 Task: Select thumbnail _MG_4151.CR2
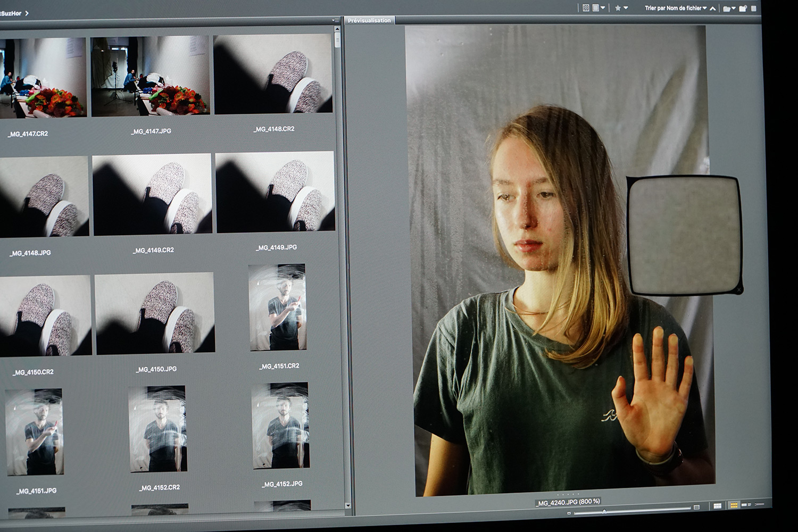click(277, 307)
